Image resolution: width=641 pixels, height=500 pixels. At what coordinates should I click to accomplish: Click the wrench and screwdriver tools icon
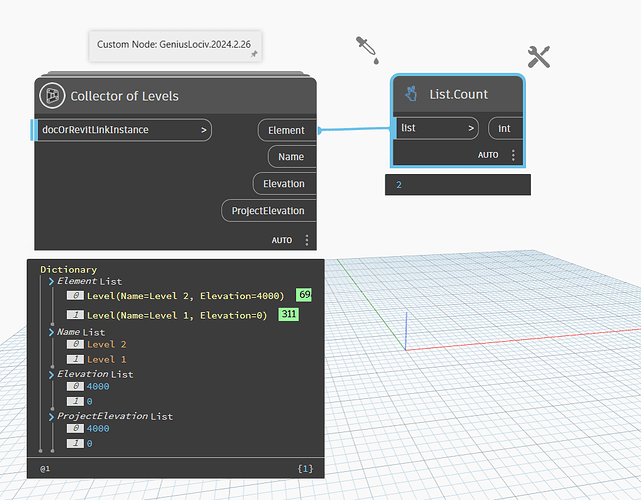(x=539, y=57)
